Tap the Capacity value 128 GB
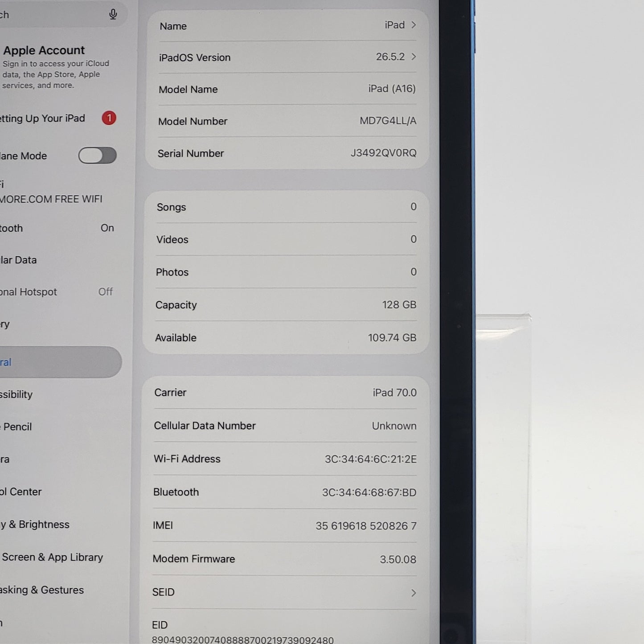This screenshot has width=644, height=644. 399,305
